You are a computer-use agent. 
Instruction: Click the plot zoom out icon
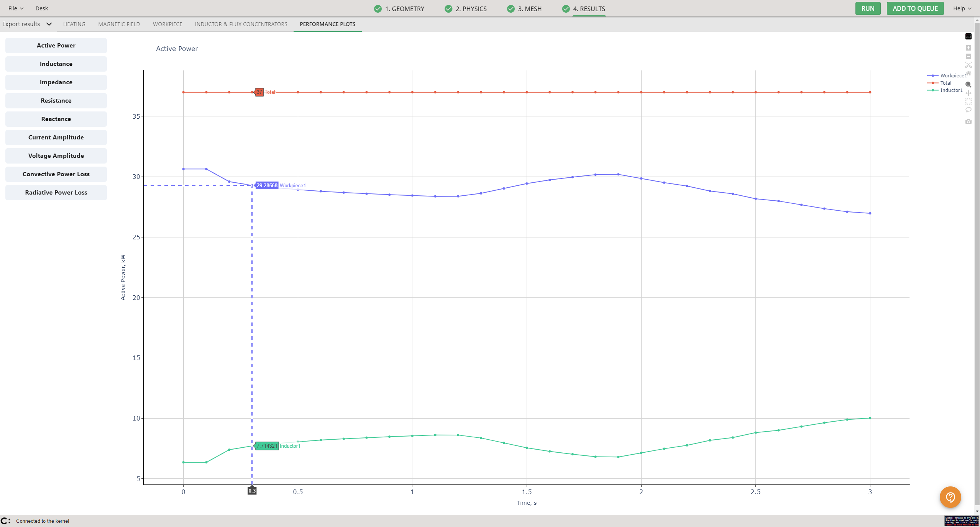[x=968, y=56]
